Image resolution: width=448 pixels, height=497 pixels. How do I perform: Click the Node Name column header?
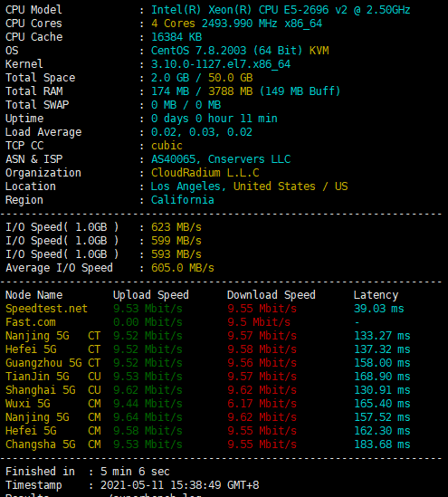[33, 295]
